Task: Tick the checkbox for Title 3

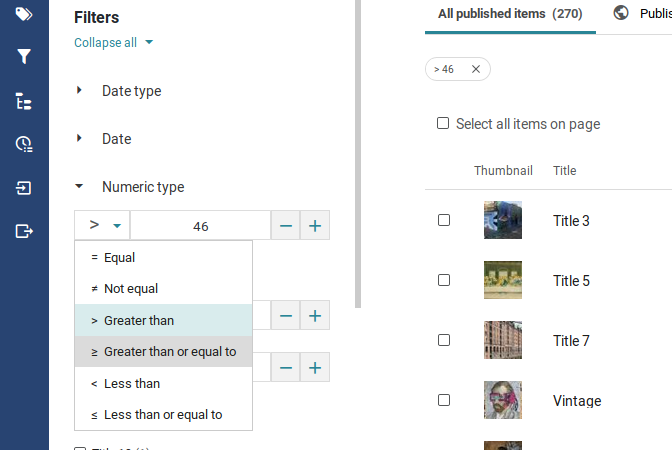Action: coord(444,220)
